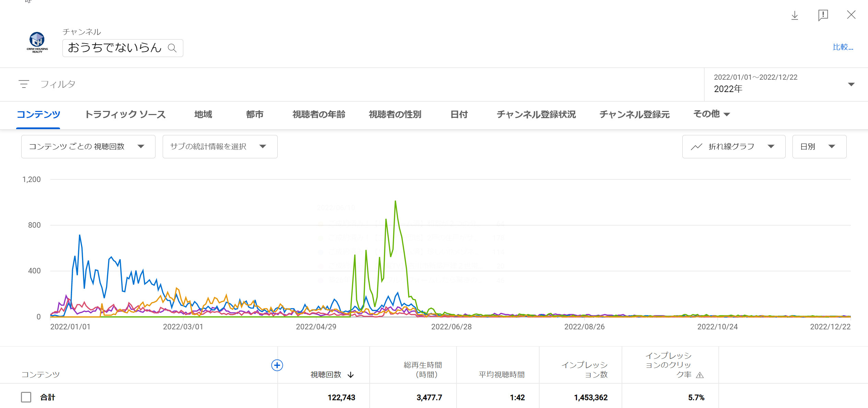Screen dimensions: 868x408
Task: Tick the 合計 row checkbox
Action: click(26, 397)
